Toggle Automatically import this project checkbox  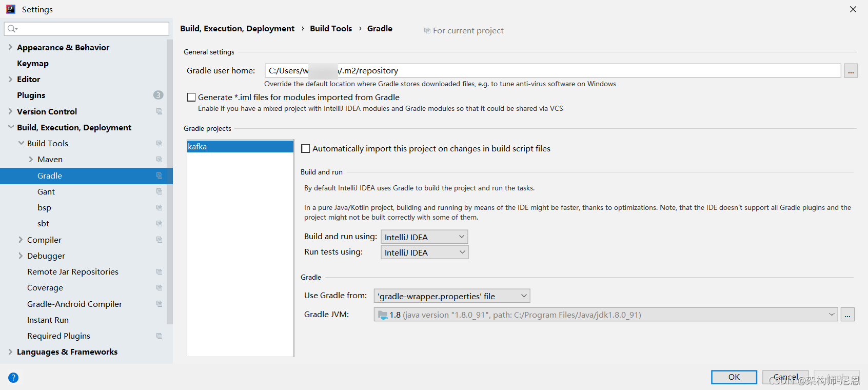306,148
